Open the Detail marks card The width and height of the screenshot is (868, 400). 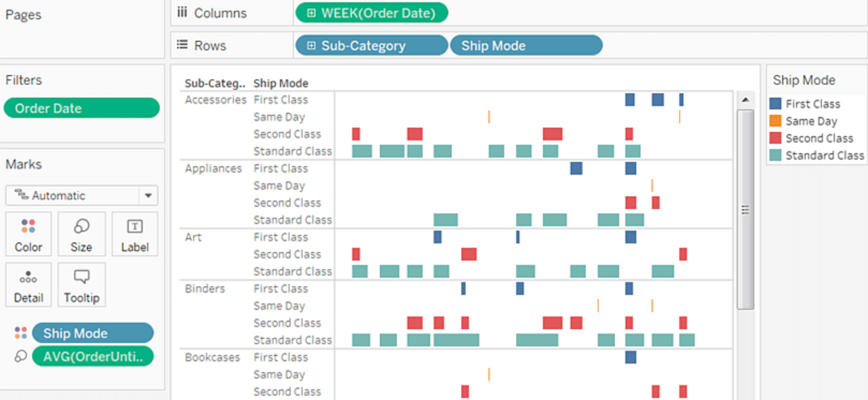point(28,285)
